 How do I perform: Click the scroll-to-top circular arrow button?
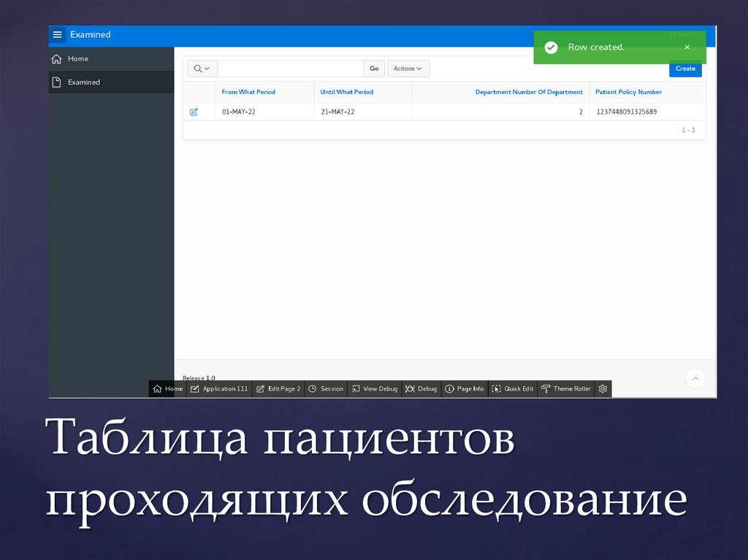695,378
